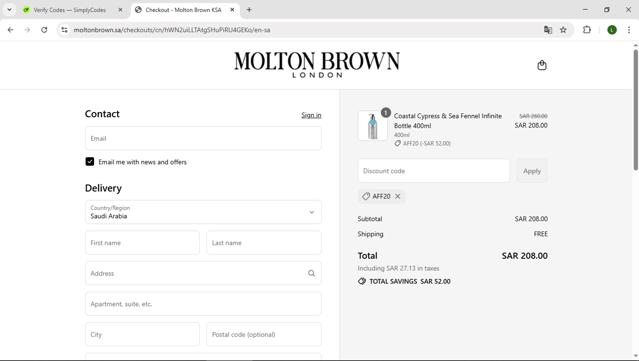The image size is (639, 361).
Task: Focus the Last name field
Action: click(264, 243)
